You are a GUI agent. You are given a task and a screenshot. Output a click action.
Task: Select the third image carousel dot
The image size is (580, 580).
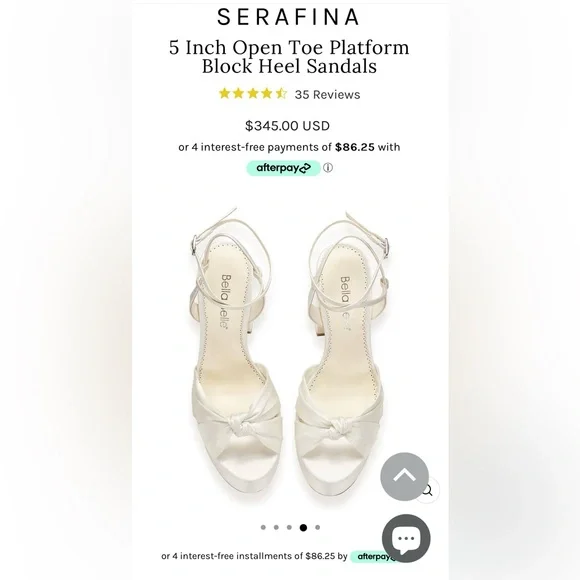[289, 527]
